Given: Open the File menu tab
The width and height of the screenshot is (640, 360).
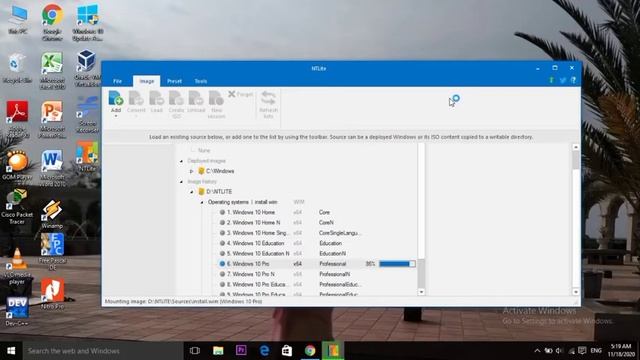Looking at the screenshot, I should [118, 81].
